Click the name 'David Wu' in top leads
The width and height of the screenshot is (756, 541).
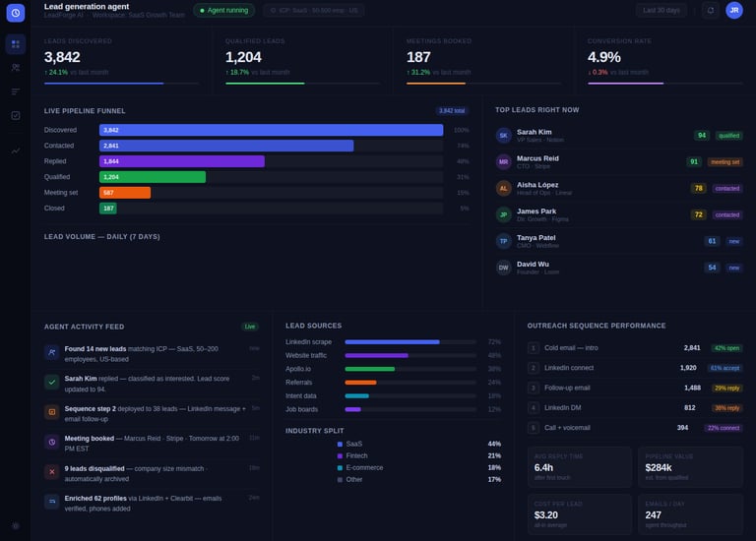tap(533, 264)
